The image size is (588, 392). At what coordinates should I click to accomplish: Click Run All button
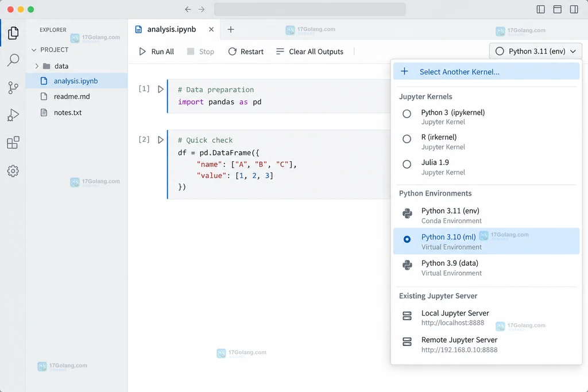(156, 51)
